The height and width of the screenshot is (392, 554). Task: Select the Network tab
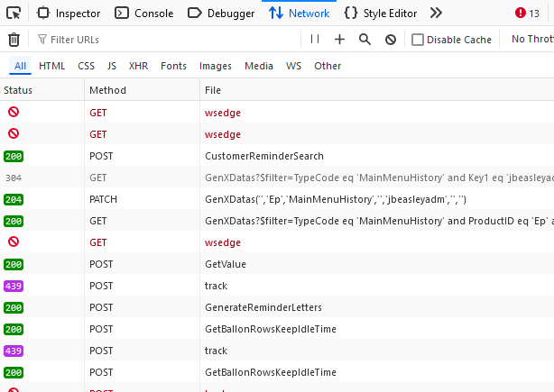[x=299, y=14]
